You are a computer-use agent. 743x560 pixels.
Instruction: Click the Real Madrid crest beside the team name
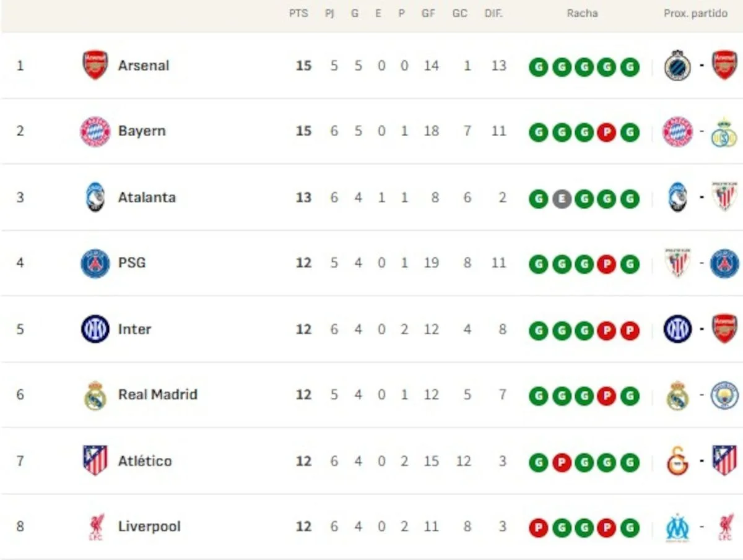[95, 395]
